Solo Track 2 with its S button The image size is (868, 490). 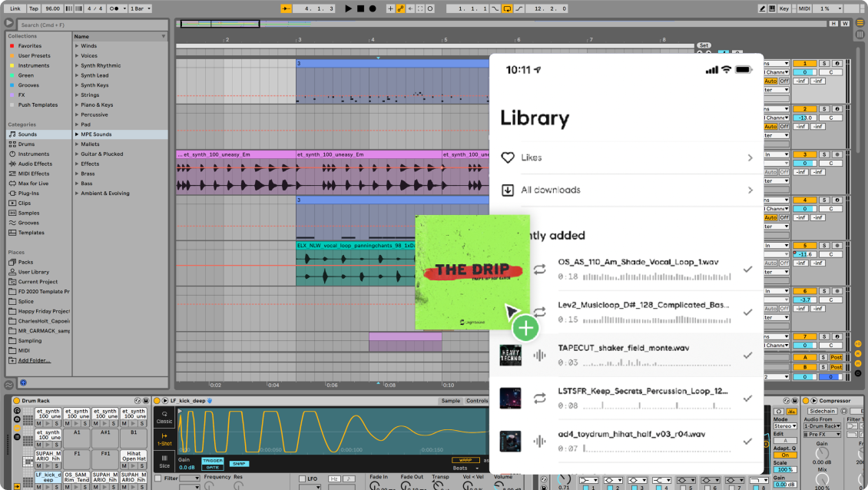[x=824, y=109]
